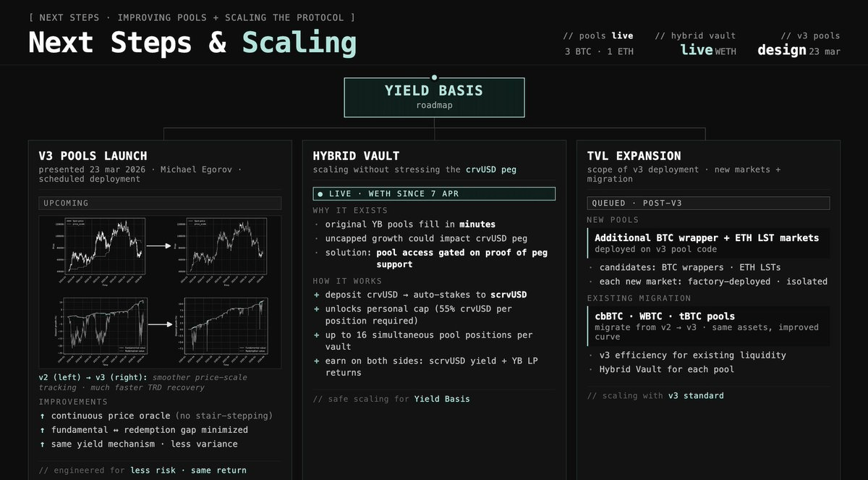
Task: Click the EXISTING MIGRATION section label
Action: [639, 298]
